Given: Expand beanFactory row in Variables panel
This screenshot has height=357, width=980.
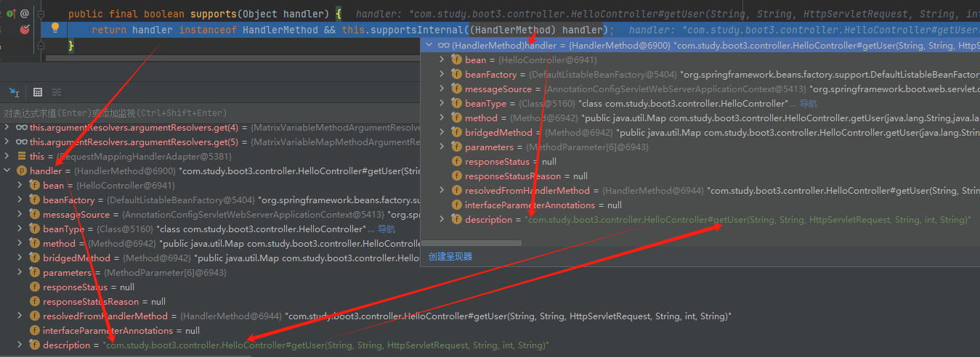Looking at the screenshot, I should pyautogui.click(x=20, y=200).
